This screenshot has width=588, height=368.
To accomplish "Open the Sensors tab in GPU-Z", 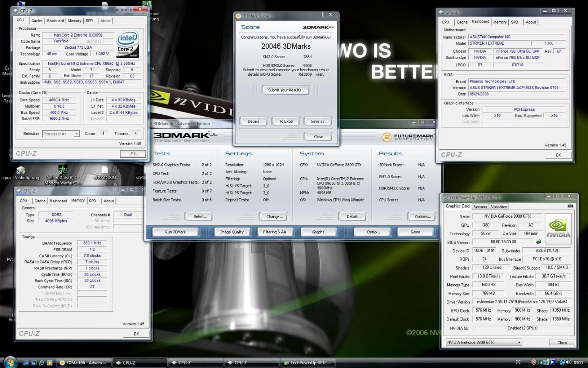I will pos(480,207).
